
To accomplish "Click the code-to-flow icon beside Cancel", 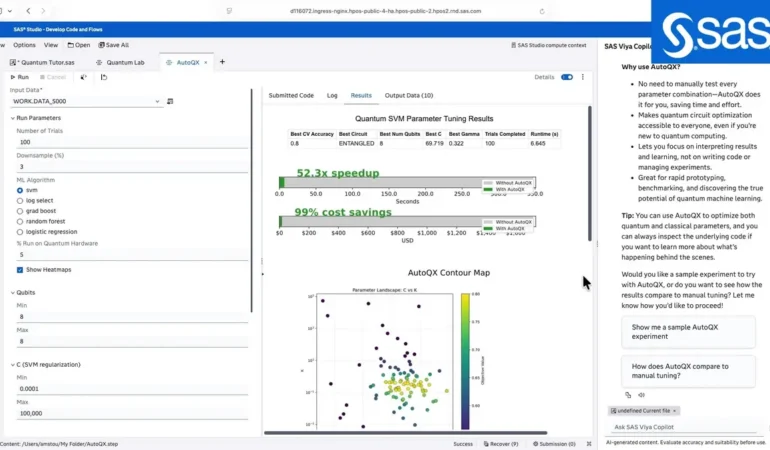I will coord(83,77).
